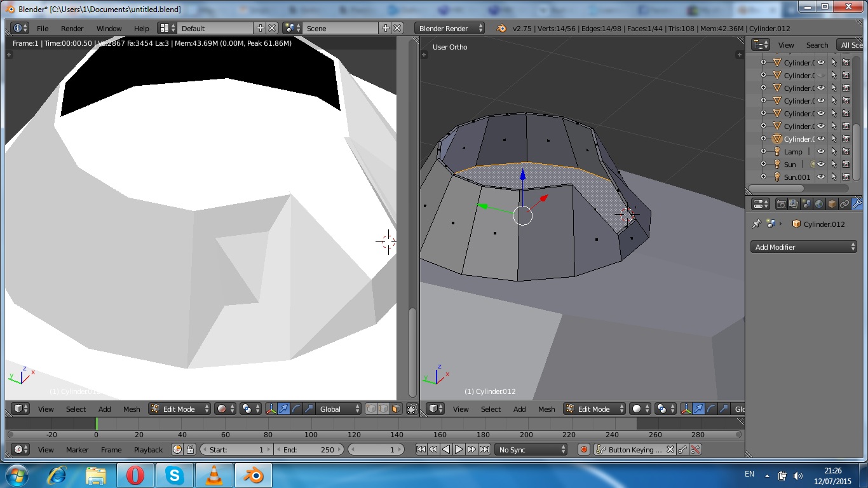Click the Start frame field
The width and height of the screenshot is (868, 488).
pos(236,449)
